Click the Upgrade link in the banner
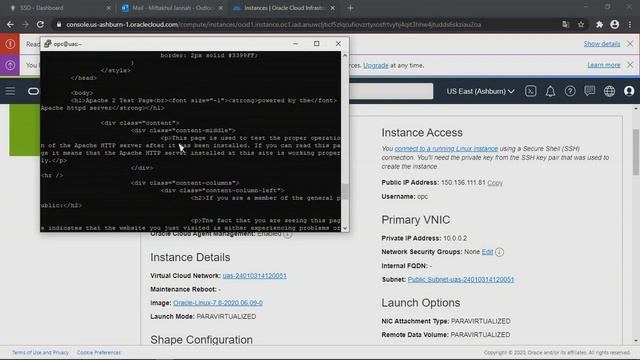 point(376,65)
